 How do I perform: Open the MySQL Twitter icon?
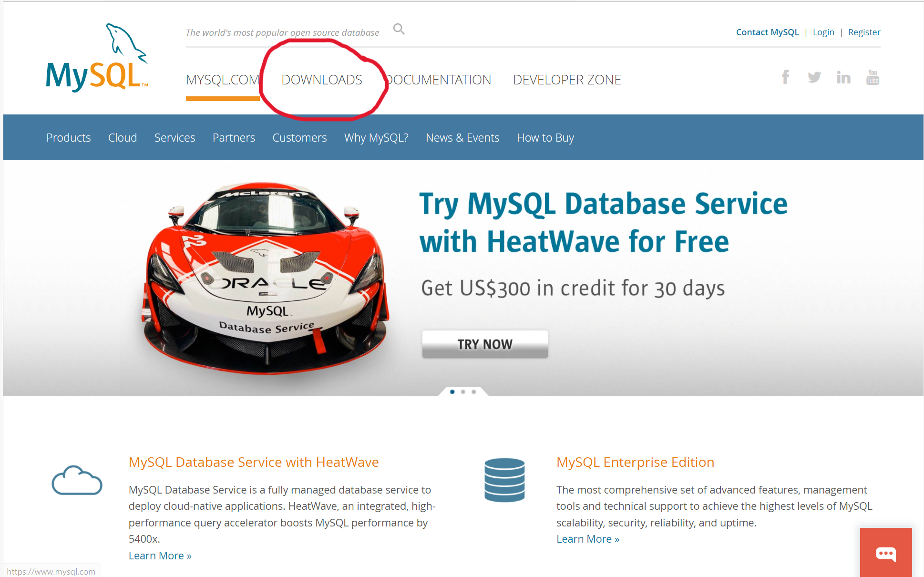click(814, 77)
